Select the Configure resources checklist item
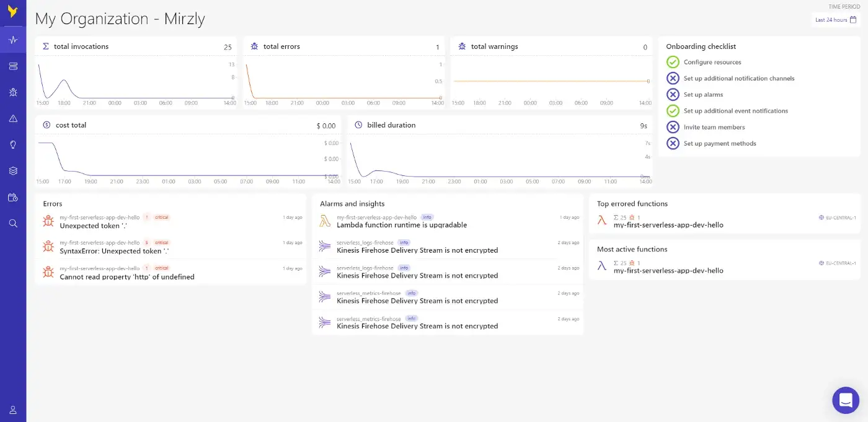Viewport: 868px width, 422px height. point(712,62)
